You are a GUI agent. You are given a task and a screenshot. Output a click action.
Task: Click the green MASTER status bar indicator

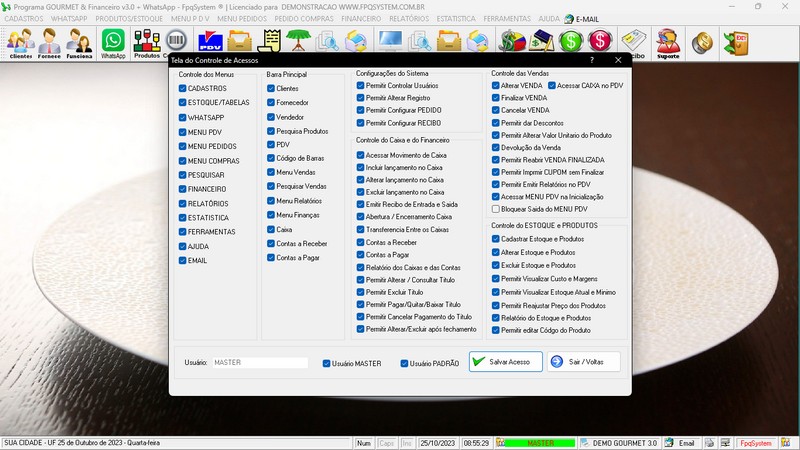540,443
